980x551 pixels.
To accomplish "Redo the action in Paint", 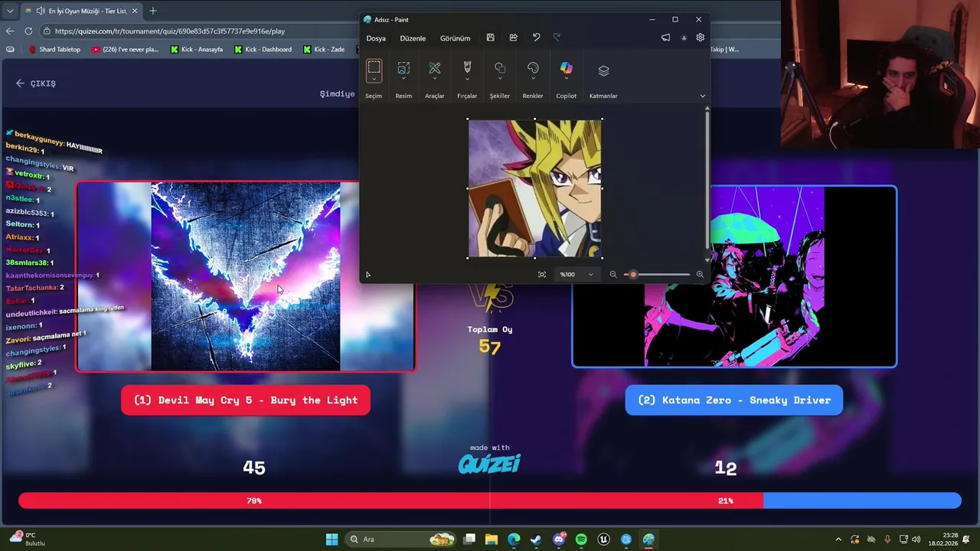I will click(557, 37).
